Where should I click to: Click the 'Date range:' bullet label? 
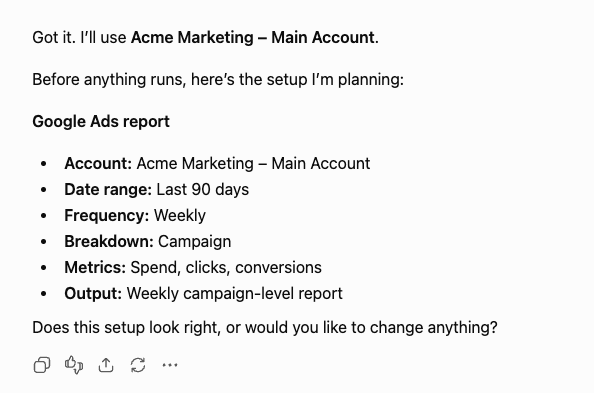[108, 189]
